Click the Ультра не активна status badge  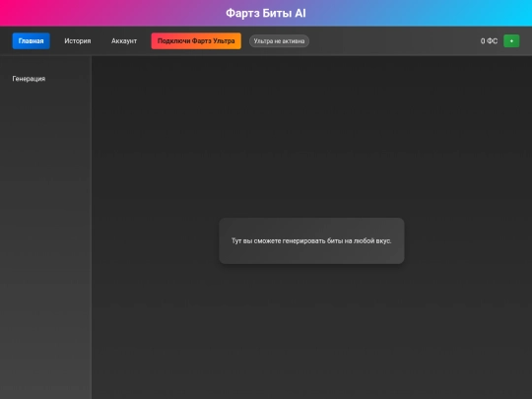pos(279,41)
